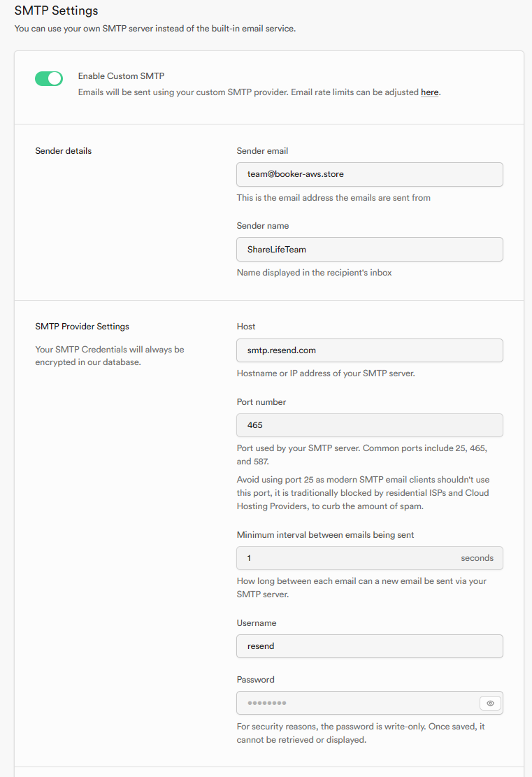Click the 'Password' field label
Viewport: 532px width, 777px height.
[255, 680]
